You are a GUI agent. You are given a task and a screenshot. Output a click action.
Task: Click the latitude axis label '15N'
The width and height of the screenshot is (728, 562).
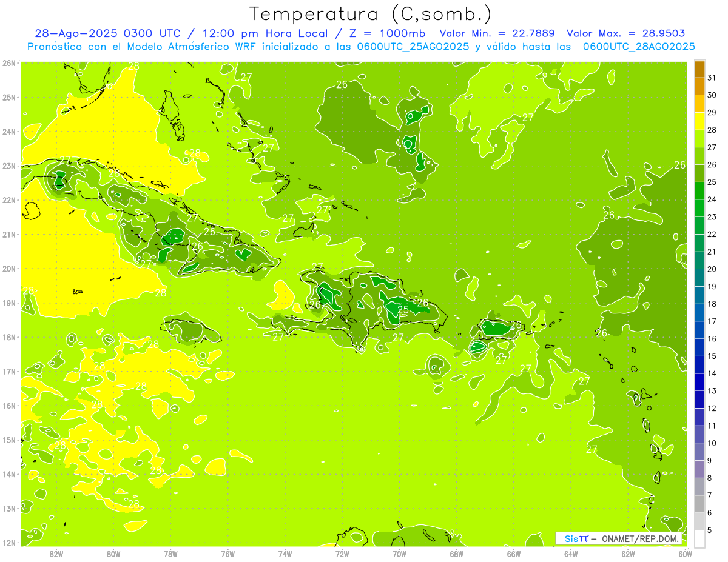(x=9, y=440)
